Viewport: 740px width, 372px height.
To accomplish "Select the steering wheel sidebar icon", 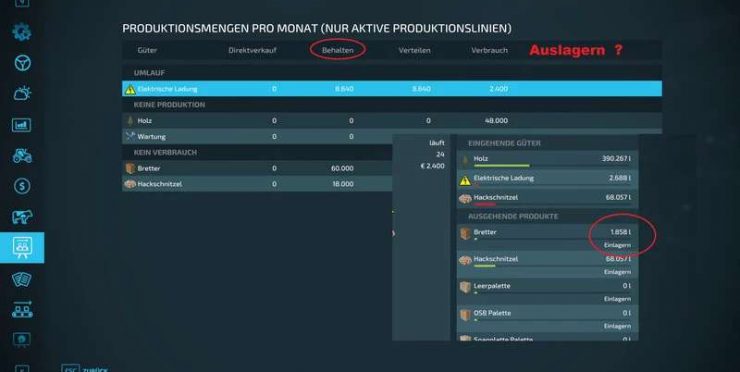I will [x=22, y=63].
